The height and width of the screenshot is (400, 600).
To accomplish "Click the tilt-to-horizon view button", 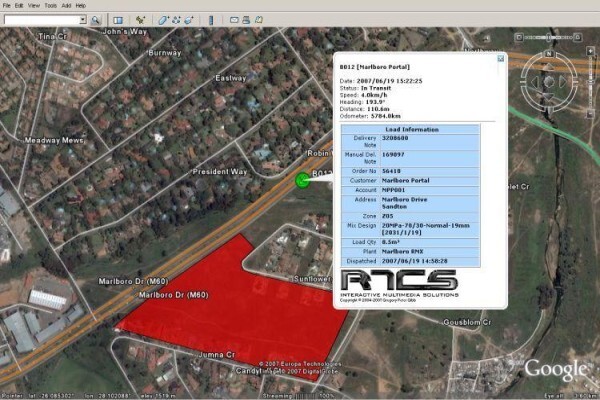I will pos(577,37).
